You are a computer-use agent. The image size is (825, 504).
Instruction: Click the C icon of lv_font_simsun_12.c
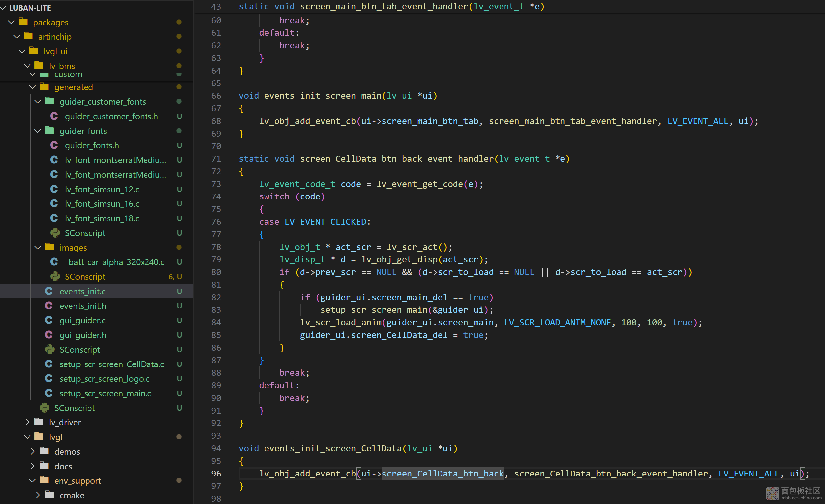click(x=54, y=189)
